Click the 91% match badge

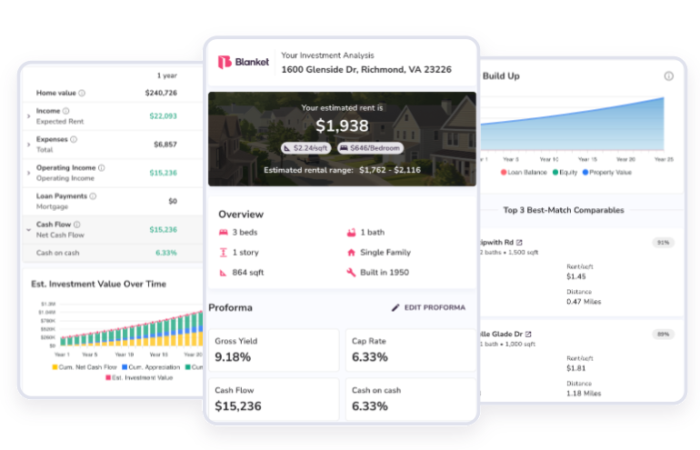(663, 242)
